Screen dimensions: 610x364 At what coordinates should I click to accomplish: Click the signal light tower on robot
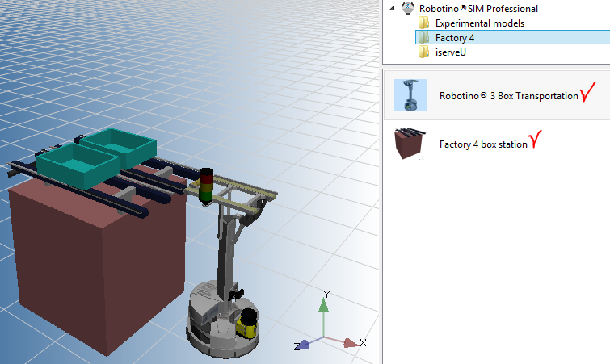click(206, 186)
